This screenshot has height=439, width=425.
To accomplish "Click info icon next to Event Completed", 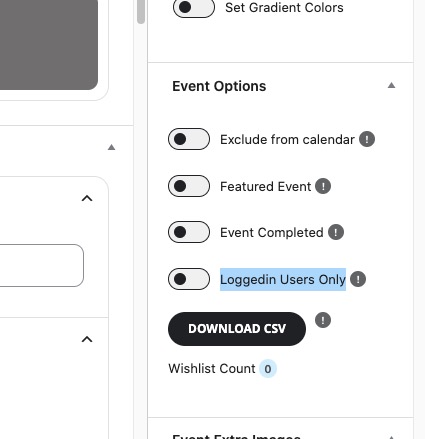I will point(336,232).
